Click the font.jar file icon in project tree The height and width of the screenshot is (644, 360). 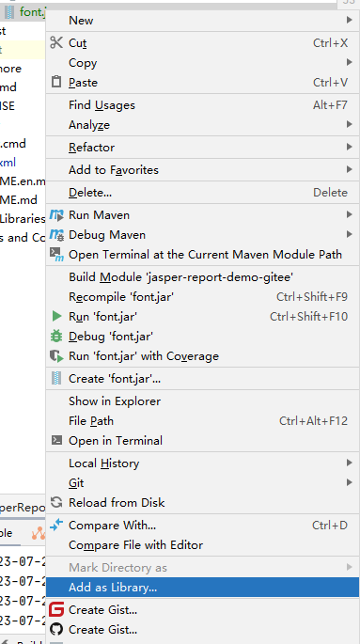(x=9, y=12)
